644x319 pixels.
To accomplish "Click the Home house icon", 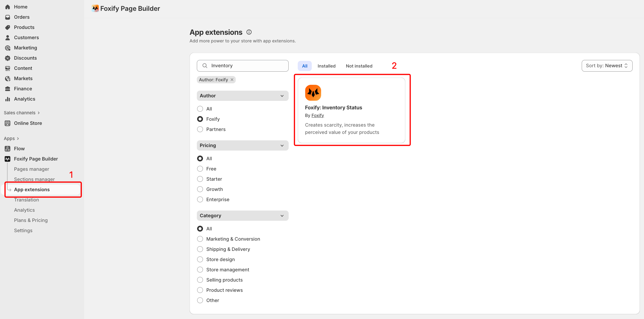I will 8,7.
